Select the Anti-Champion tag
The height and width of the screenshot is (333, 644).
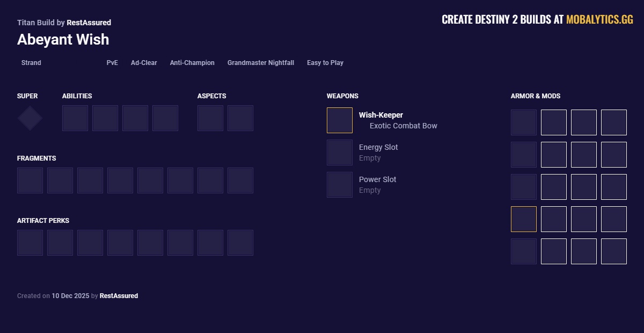coord(192,63)
